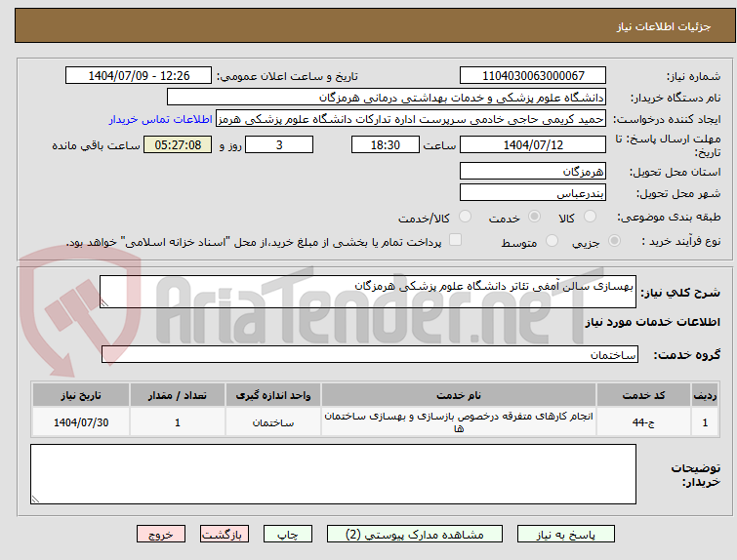This screenshot has width=737, height=560.
Task: Select the کالا radio button
Action: coord(590,217)
